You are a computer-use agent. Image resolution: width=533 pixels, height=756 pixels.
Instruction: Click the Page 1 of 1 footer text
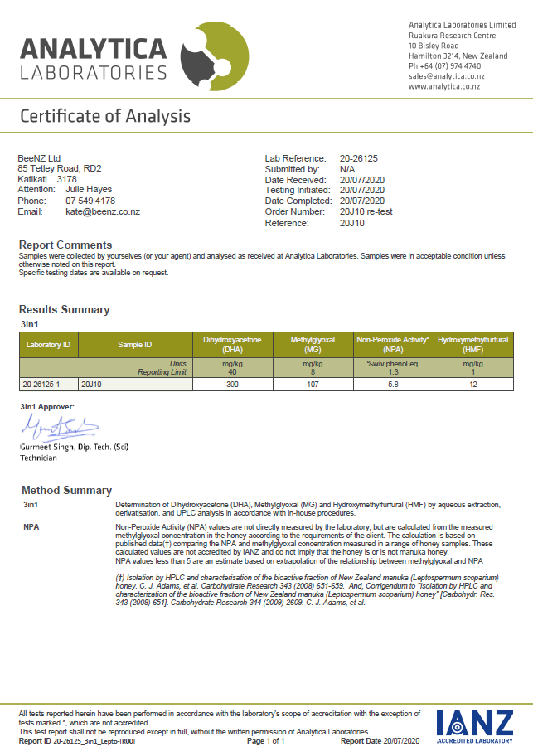[265, 741]
